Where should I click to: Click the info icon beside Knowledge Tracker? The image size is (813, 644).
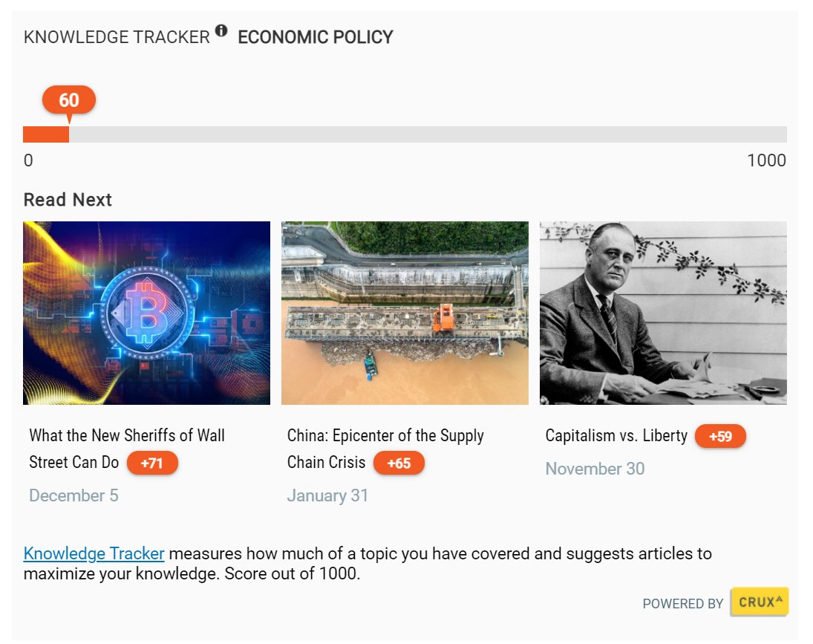click(x=221, y=30)
